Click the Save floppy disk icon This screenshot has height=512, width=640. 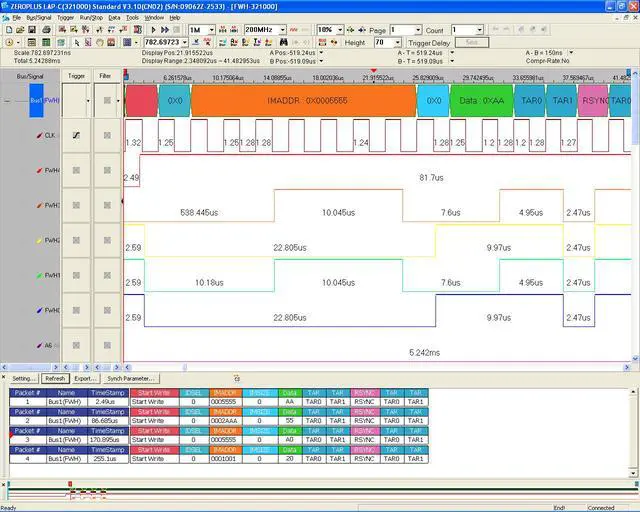(32, 30)
